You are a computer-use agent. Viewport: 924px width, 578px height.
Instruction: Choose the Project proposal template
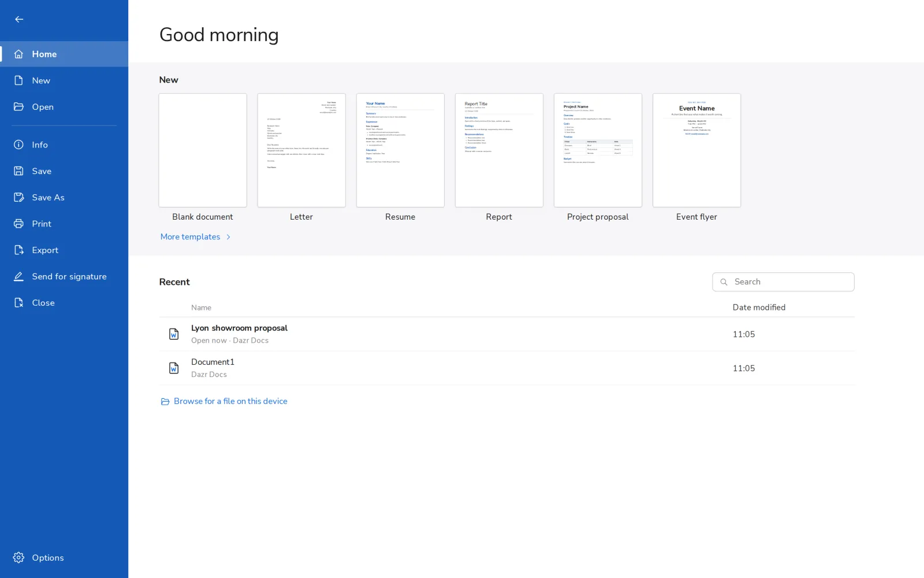click(x=598, y=150)
